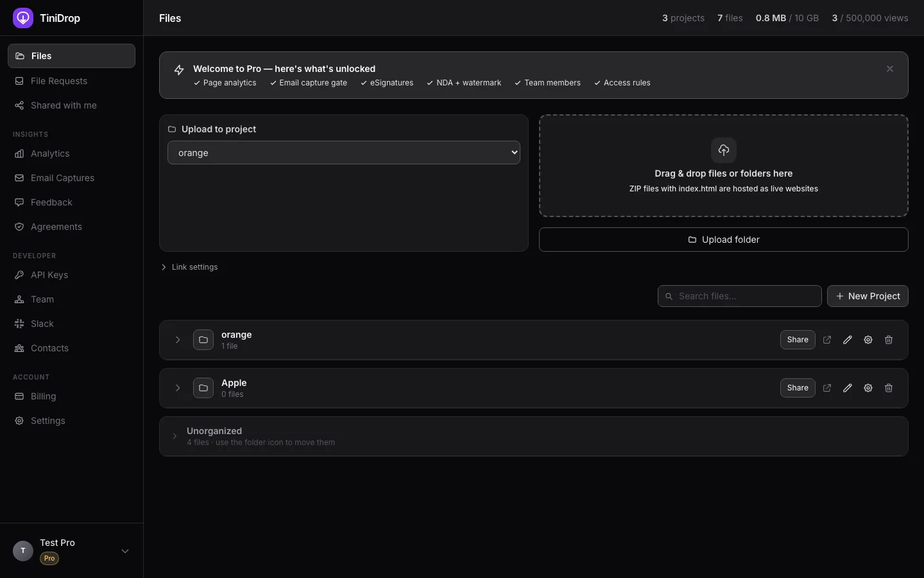Viewport: 924px width, 578px height.
Task: Delete the Apple project
Action: (889, 388)
